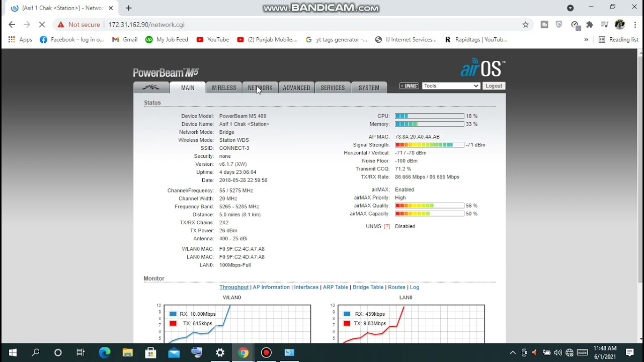Screen dimensions: 644x362
Task: Open the YouTube bookmark
Action: click(x=213, y=40)
